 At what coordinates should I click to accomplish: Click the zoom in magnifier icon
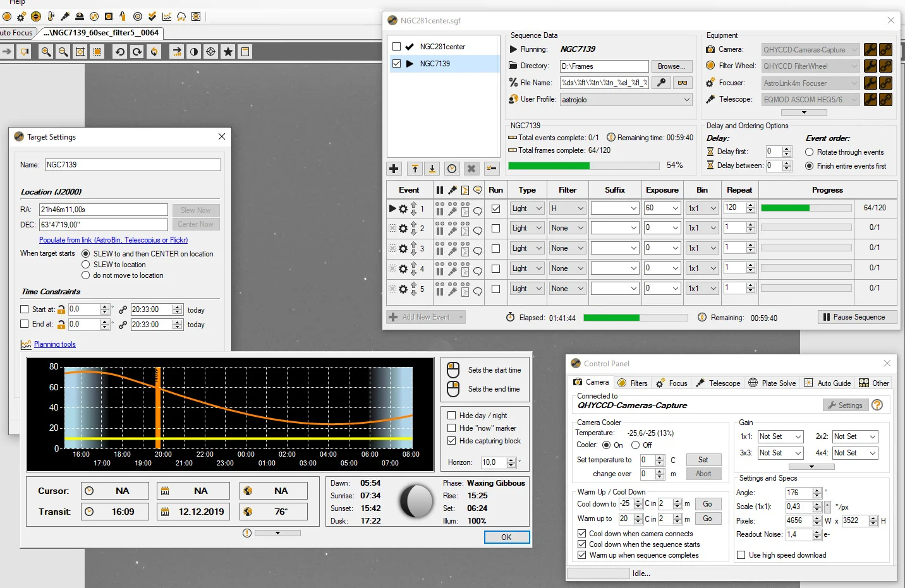point(46,52)
